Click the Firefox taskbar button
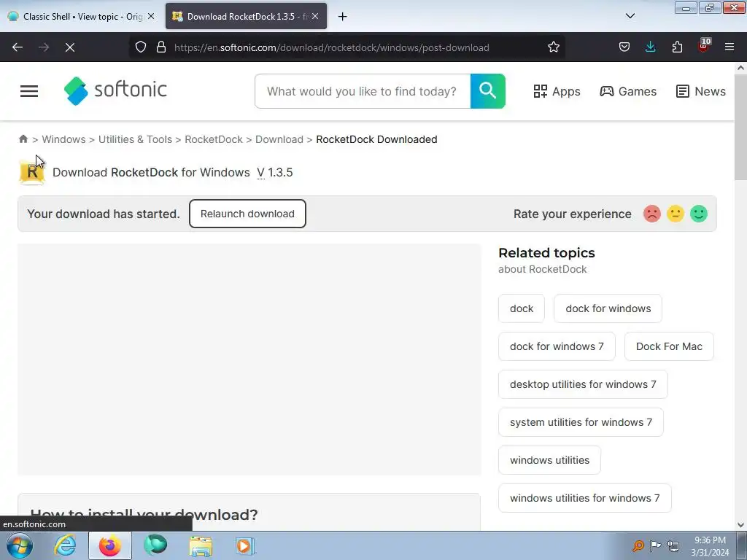747x560 pixels. pyautogui.click(x=110, y=545)
